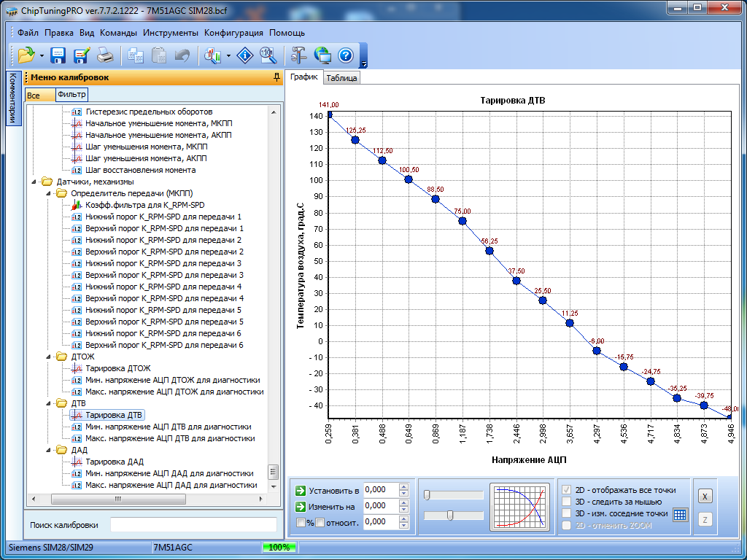
Task: Check "3D - изм. соседние точки" option
Action: pos(567,513)
